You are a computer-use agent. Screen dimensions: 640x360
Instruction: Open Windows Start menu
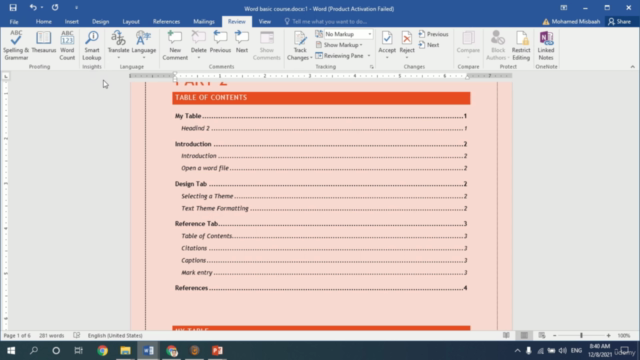click(11, 351)
